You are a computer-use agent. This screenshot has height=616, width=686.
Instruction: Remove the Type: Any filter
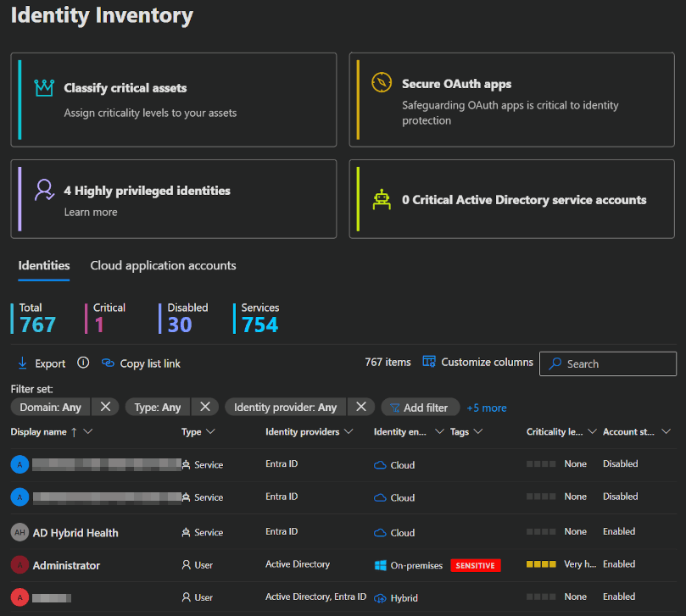[204, 407]
